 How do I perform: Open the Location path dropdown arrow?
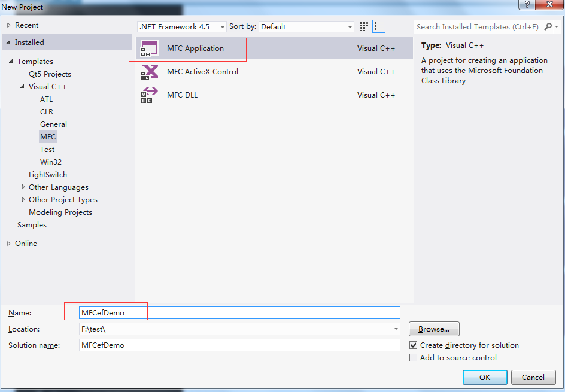tap(396, 329)
